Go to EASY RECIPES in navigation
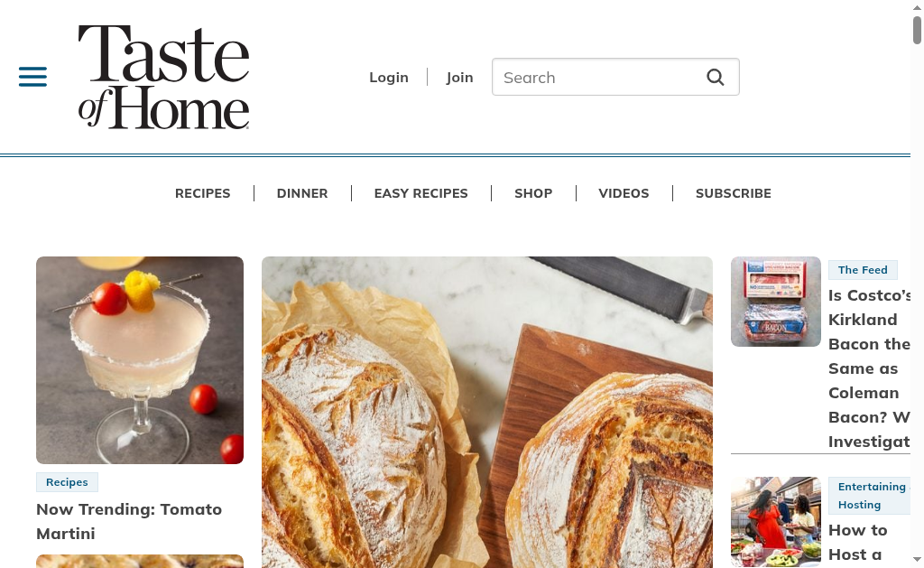This screenshot has height=568, width=924. (x=420, y=193)
